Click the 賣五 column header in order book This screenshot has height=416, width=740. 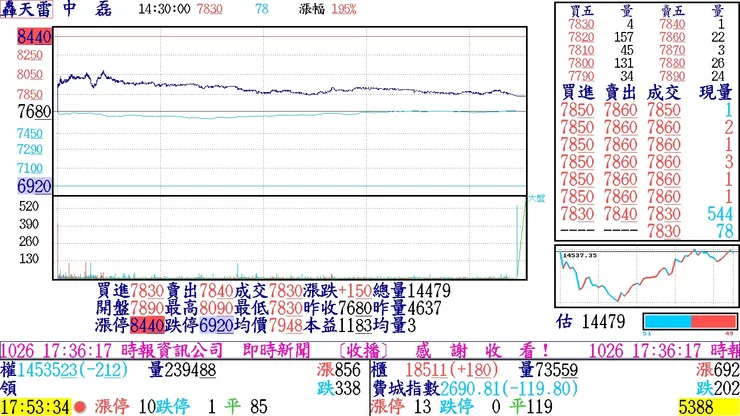coord(672,11)
